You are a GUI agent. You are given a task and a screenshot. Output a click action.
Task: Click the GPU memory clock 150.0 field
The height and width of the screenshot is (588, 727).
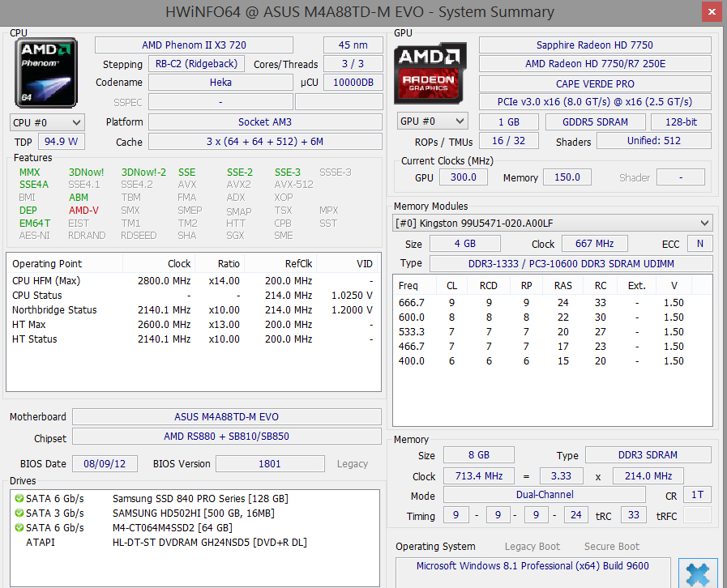pos(567,177)
